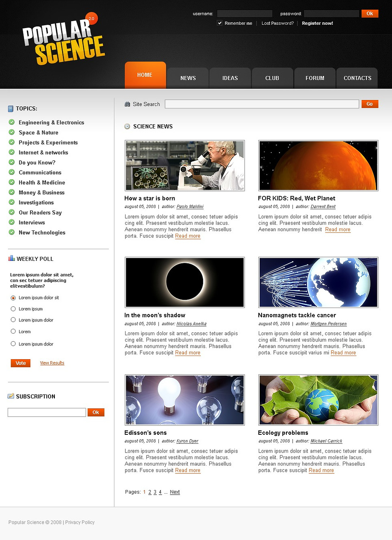
Task: Open the red planet thumbnail
Action: click(x=318, y=165)
